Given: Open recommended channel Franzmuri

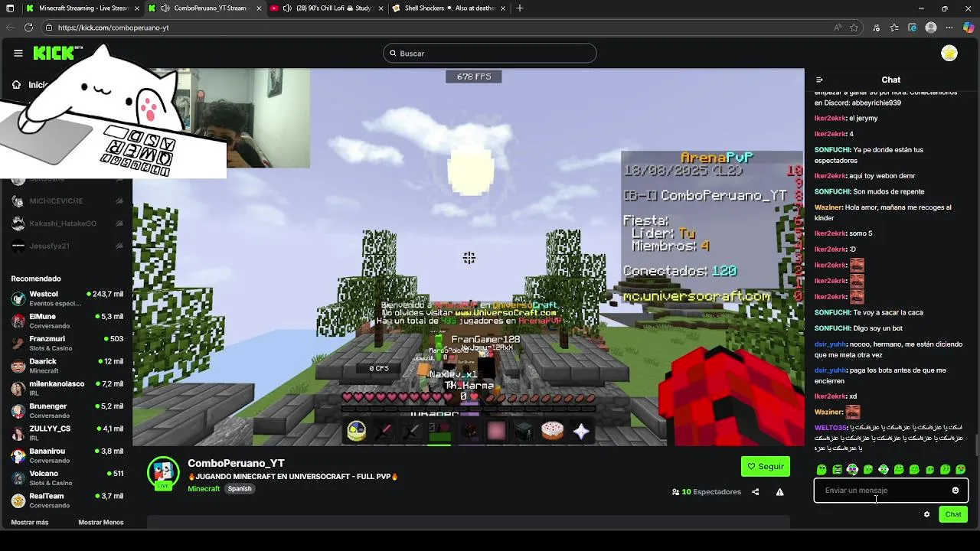Looking at the screenshot, I should (67, 343).
